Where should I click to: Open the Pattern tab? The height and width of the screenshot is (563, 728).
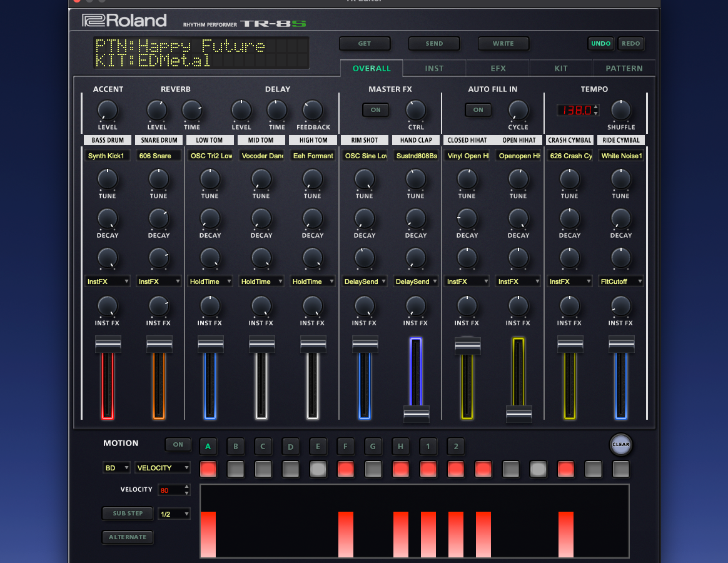(624, 68)
